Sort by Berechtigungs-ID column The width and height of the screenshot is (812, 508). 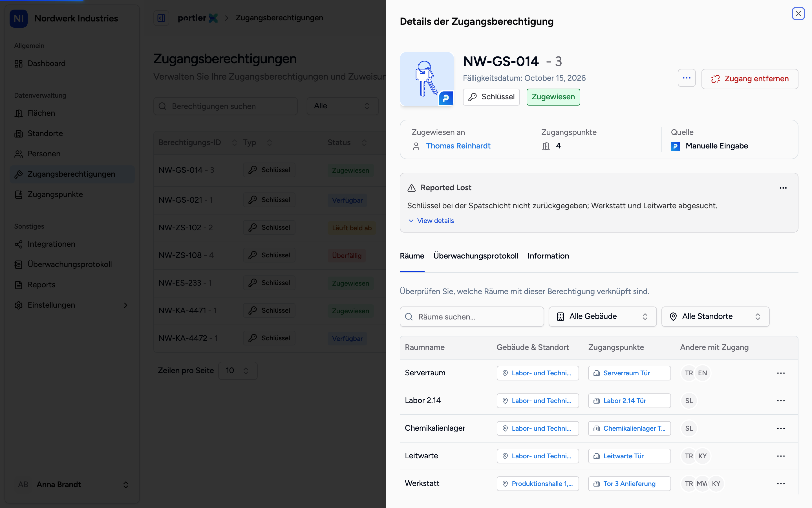coord(198,143)
